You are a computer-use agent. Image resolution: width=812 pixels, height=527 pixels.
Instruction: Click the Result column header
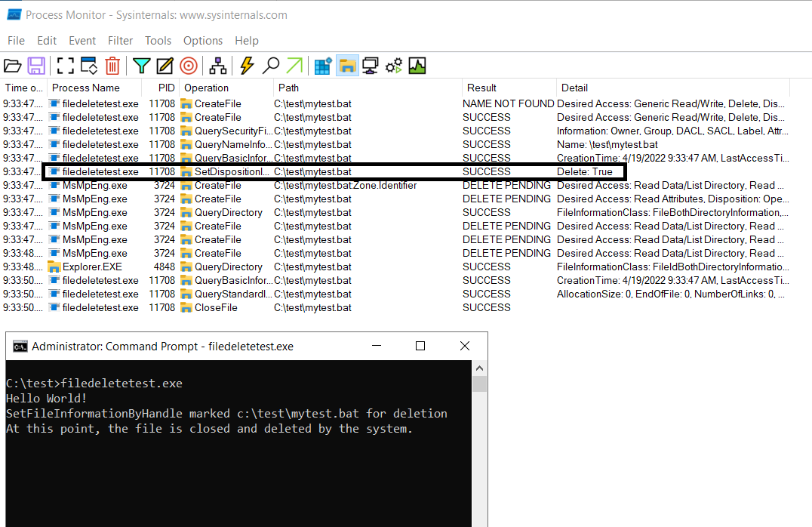(x=509, y=88)
